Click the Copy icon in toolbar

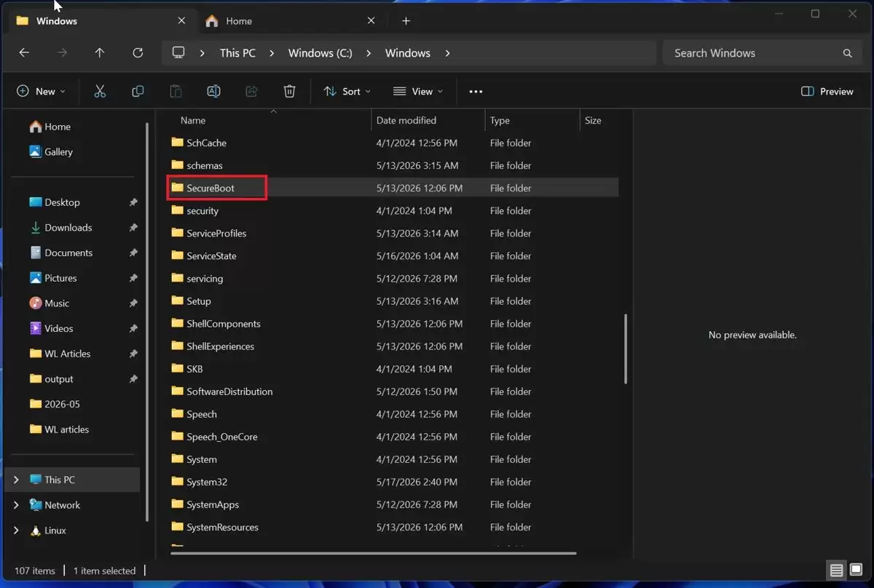138,91
